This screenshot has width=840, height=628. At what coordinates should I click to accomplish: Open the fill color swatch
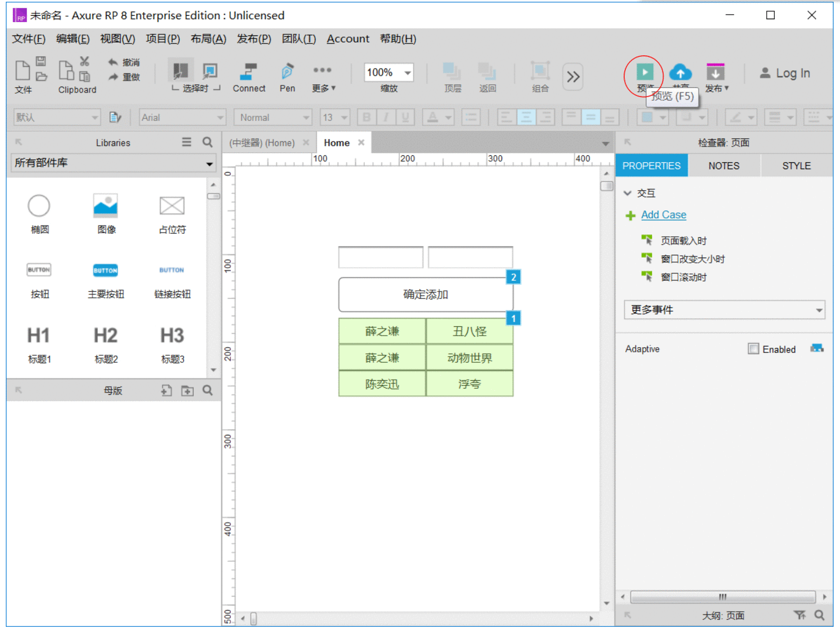(x=652, y=117)
